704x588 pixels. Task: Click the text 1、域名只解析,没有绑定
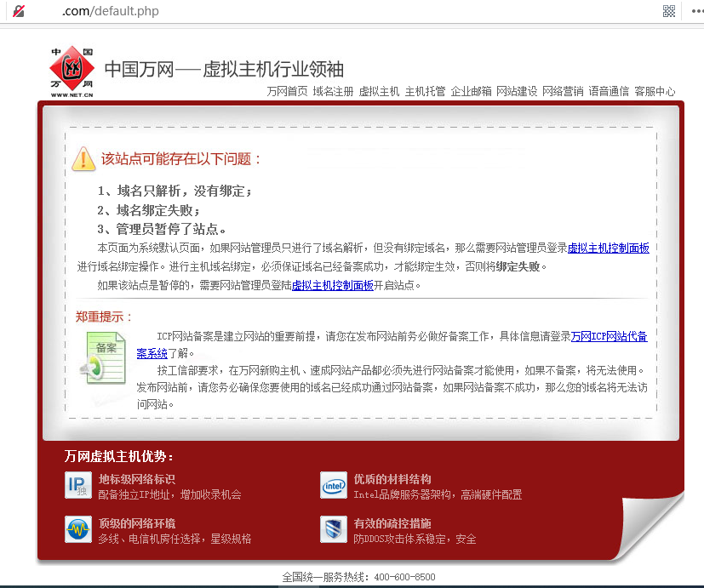tap(175, 191)
